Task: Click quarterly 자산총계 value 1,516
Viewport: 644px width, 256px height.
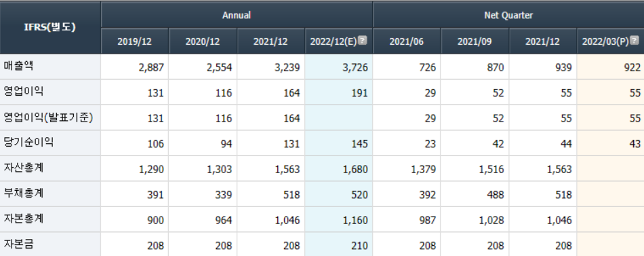Action: coord(491,170)
